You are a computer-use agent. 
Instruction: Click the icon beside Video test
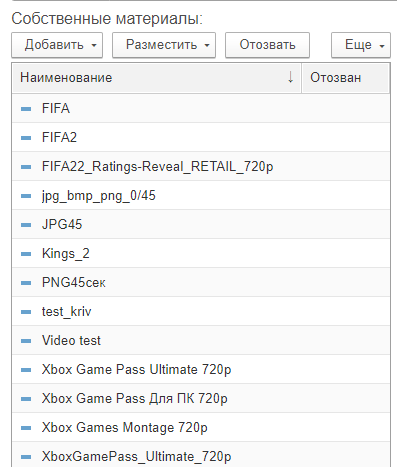tap(26, 341)
